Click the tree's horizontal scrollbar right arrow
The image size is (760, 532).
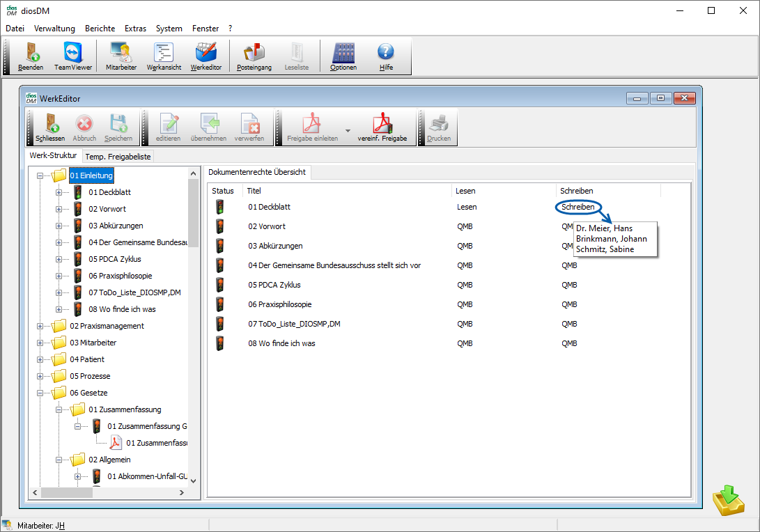182,492
